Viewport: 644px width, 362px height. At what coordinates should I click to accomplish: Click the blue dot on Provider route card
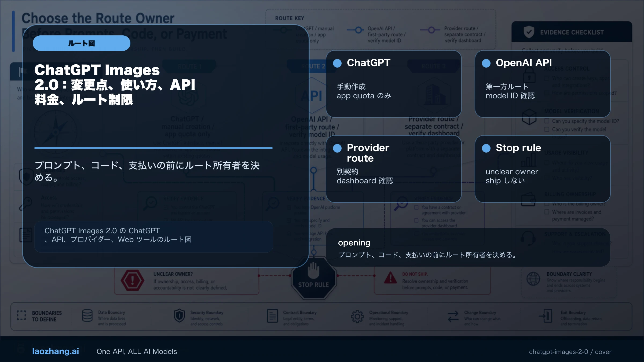pos(337,148)
